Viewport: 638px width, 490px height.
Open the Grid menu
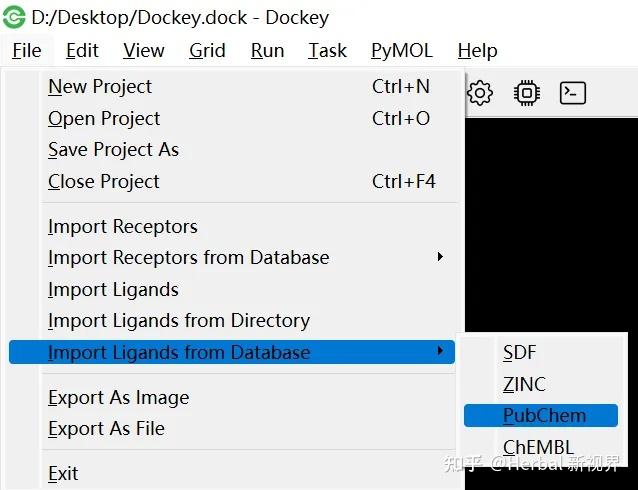207,50
